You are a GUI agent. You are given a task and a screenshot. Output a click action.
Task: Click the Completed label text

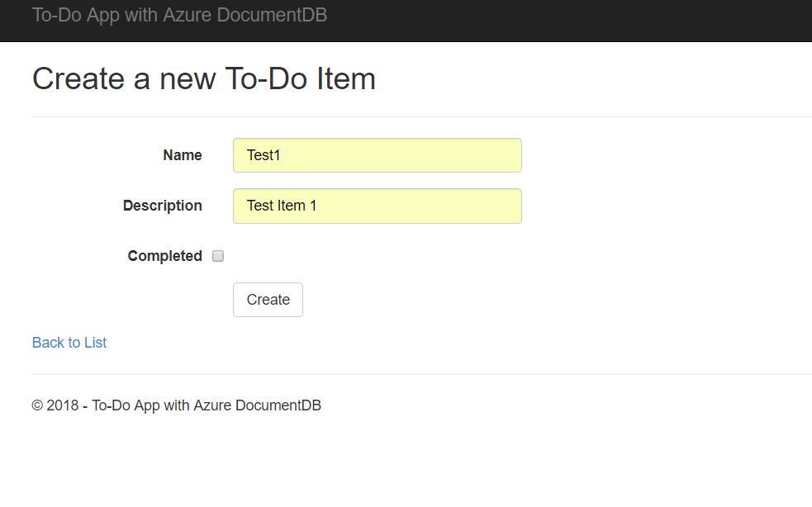click(164, 256)
